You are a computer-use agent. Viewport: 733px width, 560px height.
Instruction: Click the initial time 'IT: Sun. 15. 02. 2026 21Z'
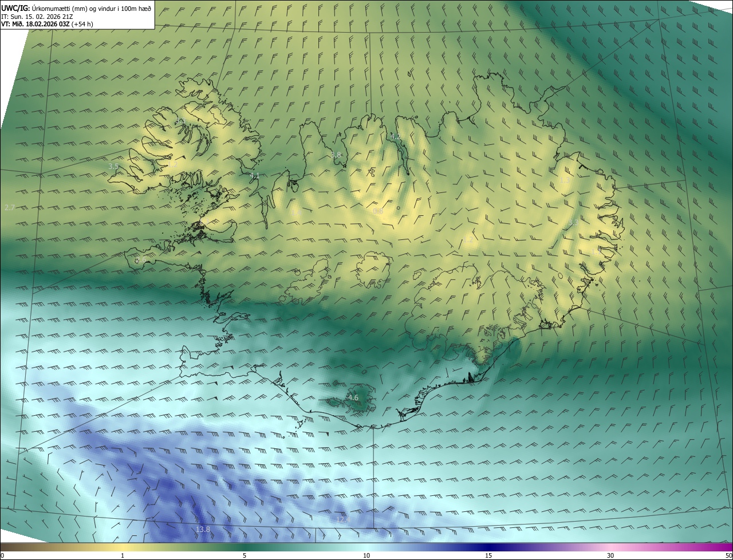pyautogui.click(x=37, y=17)
